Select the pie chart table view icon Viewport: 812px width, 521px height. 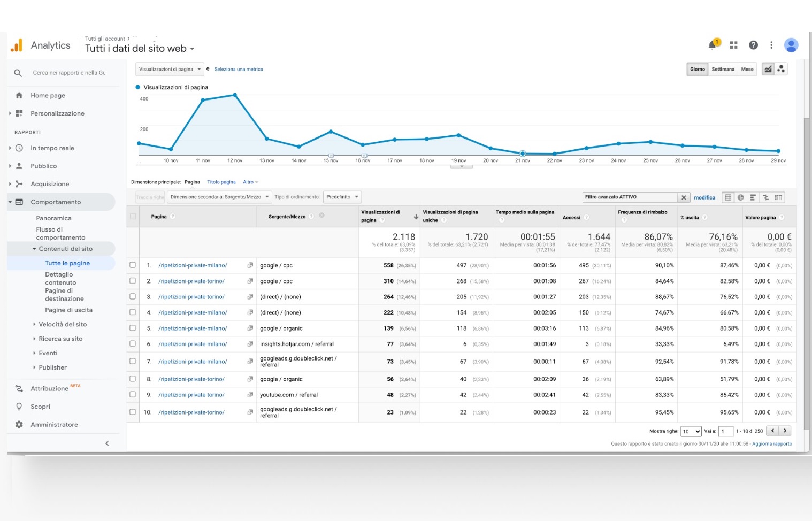[740, 197]
